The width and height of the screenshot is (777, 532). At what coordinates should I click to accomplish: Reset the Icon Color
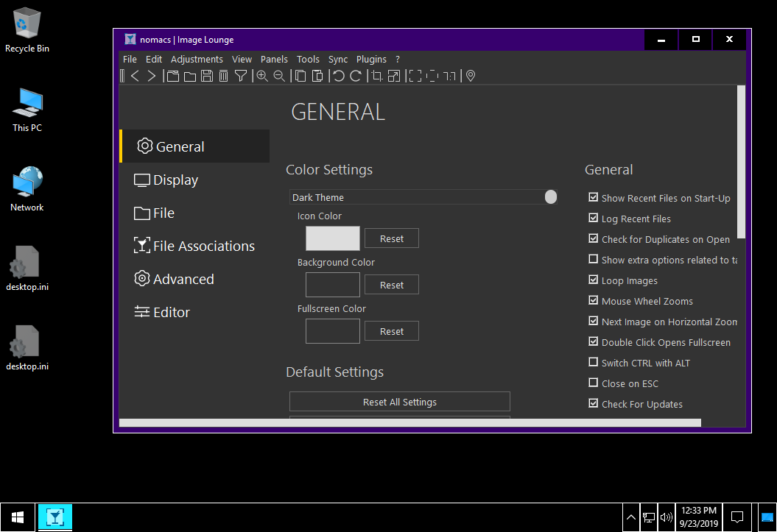(392, 238)
